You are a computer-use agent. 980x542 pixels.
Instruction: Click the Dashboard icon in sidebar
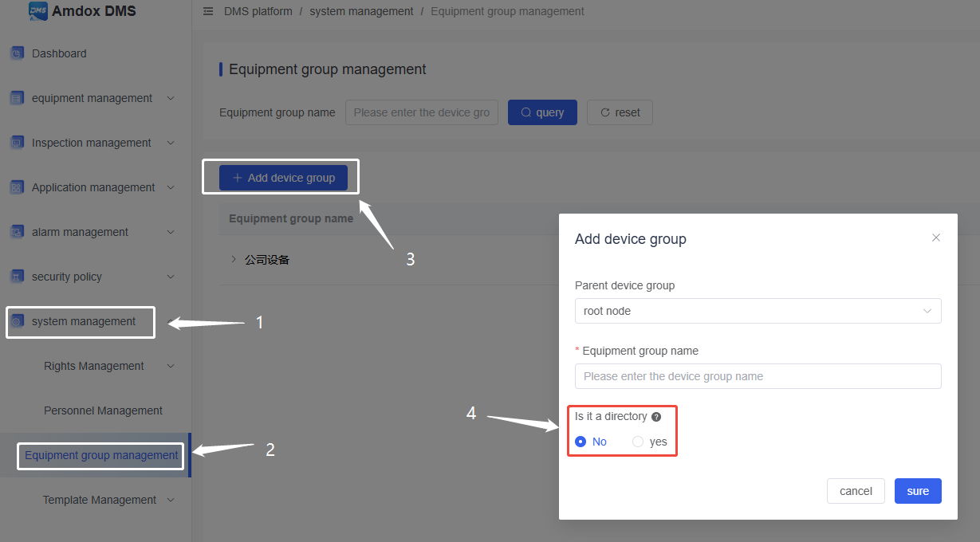17,53
